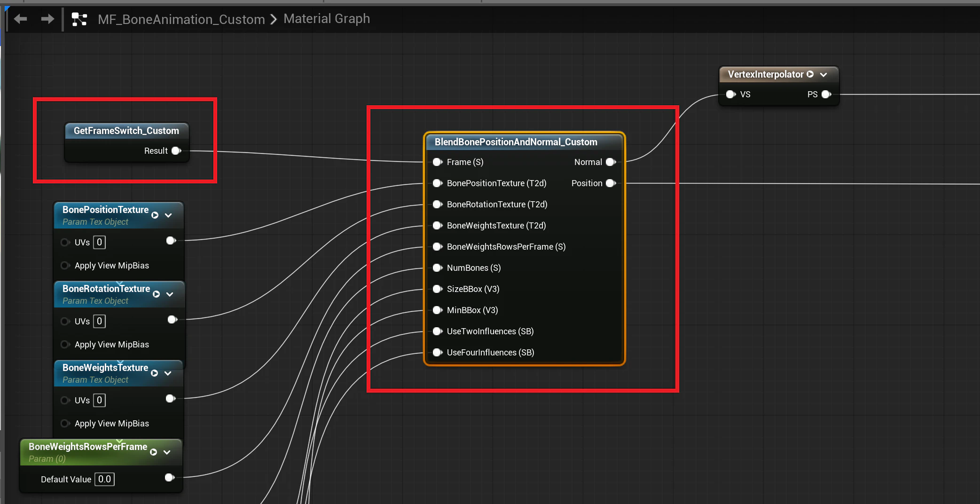The width and height of the screenshot is (980, 504).
Task: Click BonePositionTexture UVs input pin
Action: pyautogui.click(x=65, y=243)
